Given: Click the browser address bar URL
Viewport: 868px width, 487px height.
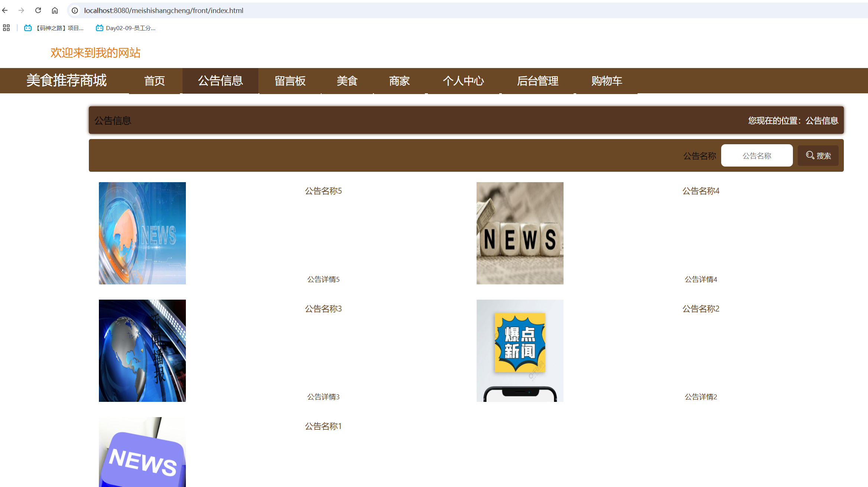Looking at the screenshot, I should [x=164, y=10].
